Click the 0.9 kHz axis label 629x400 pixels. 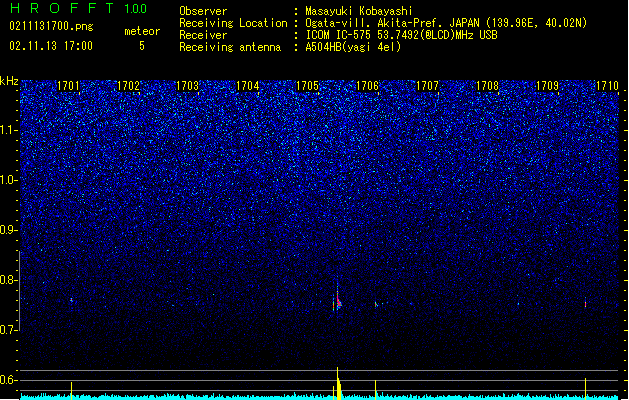[9, 230]
